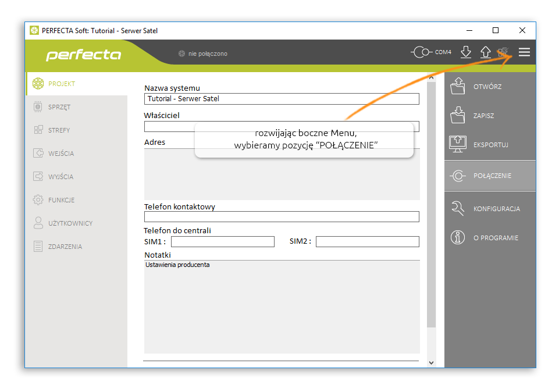
Task: Click the 'nie połączono' status indicator
Action: 202,54
